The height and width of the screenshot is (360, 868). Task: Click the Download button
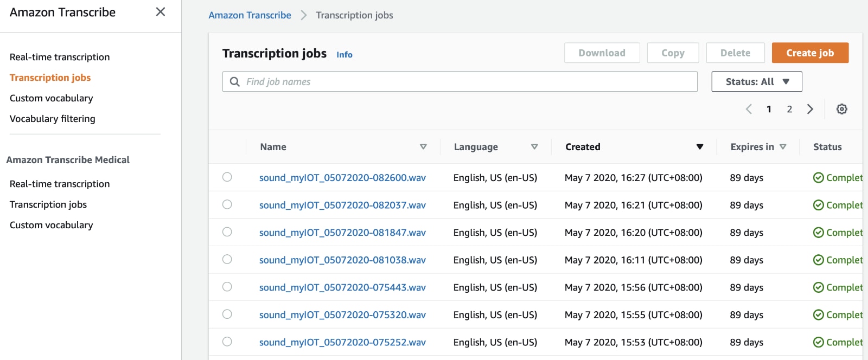point(602,53)
